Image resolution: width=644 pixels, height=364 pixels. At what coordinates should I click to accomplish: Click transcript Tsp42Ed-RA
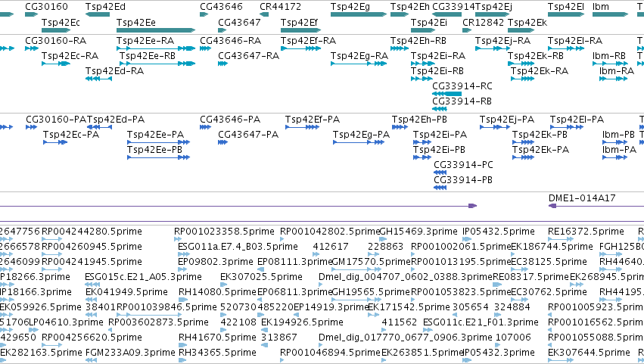coord(114,71)
